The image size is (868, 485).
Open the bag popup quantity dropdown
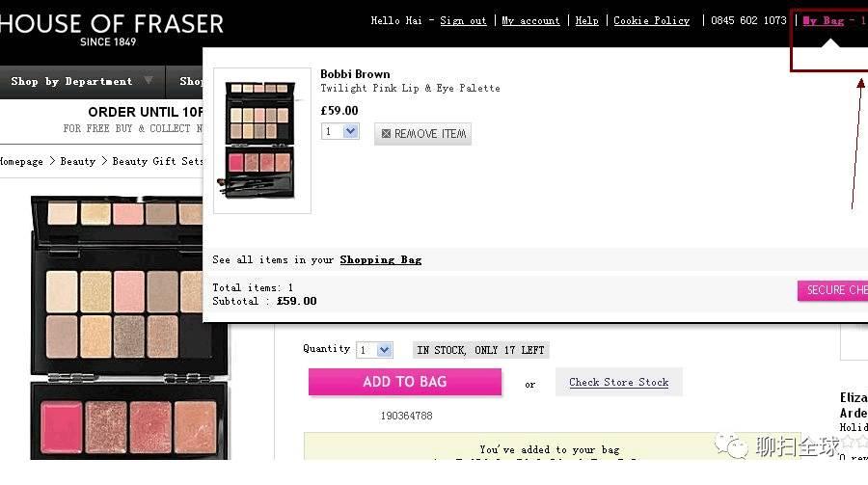pyautogui.click(x=339, y=131)
